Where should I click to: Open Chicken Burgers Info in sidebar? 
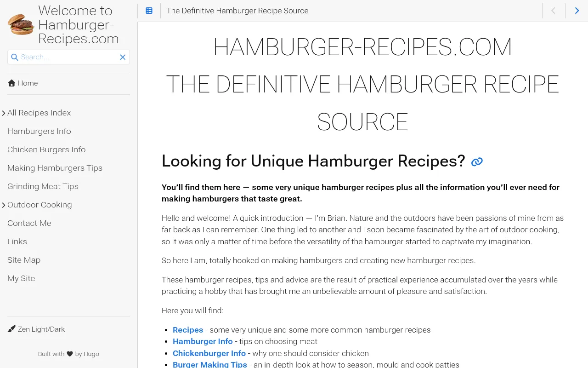(46, 149)
